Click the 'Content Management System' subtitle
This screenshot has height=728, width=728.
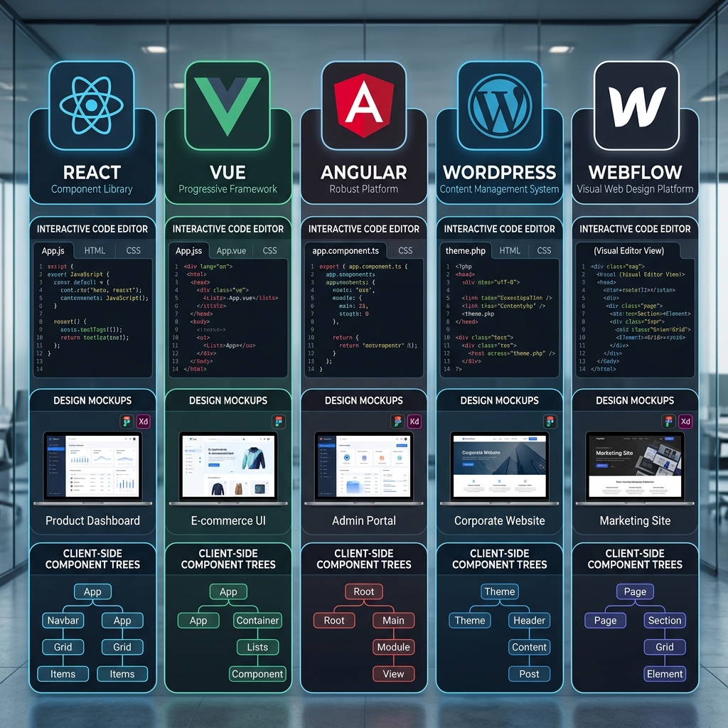coord(500,189)
